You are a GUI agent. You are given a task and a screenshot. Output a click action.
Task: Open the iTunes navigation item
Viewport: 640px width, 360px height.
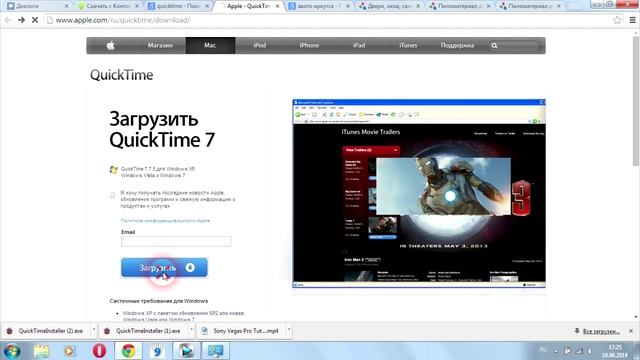408,45
